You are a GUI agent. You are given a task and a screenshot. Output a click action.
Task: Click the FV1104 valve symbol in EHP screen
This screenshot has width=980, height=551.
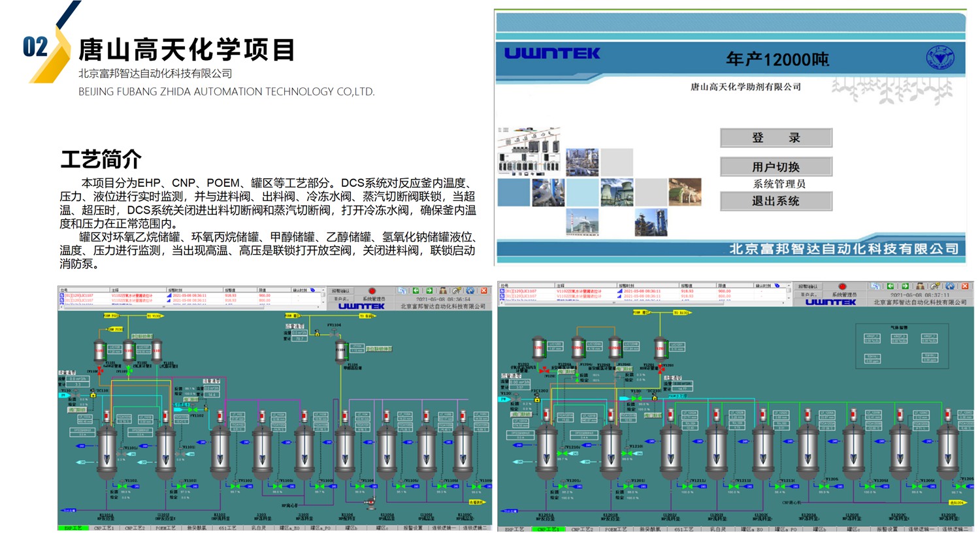coord(334,334)
